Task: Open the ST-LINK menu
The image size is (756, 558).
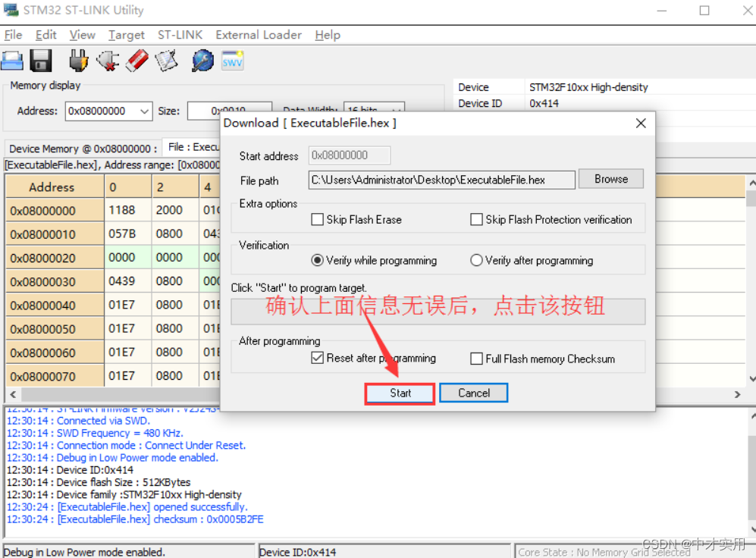Action: pyautogui.click(x=180, y=35)
